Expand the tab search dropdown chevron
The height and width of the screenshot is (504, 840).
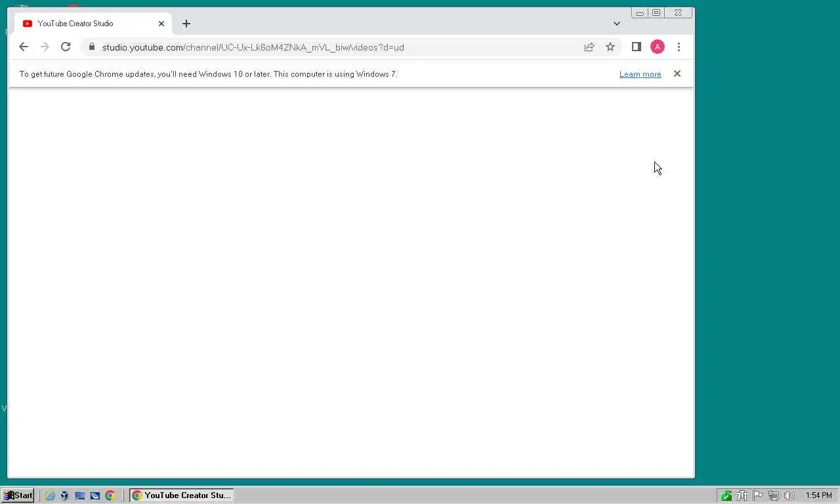616,24
